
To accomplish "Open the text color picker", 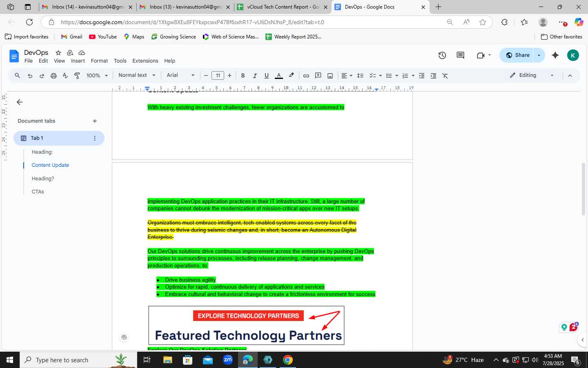I will click(279, 76).
